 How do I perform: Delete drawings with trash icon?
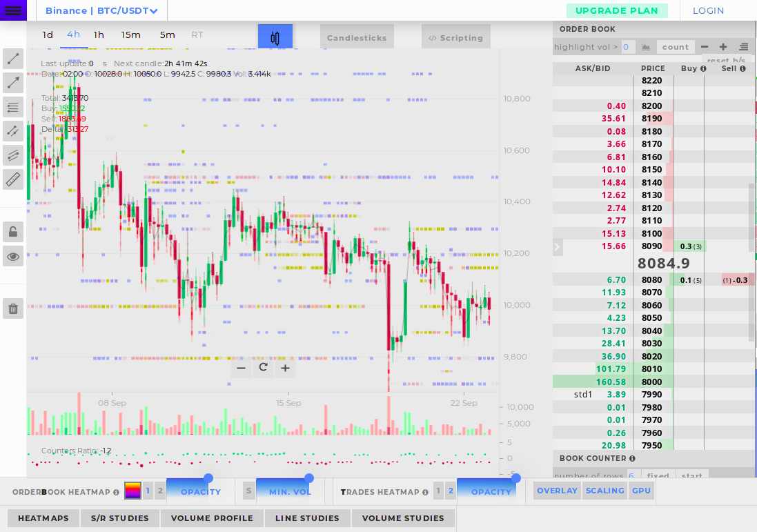pyautogui.click(x=13, y=308)
